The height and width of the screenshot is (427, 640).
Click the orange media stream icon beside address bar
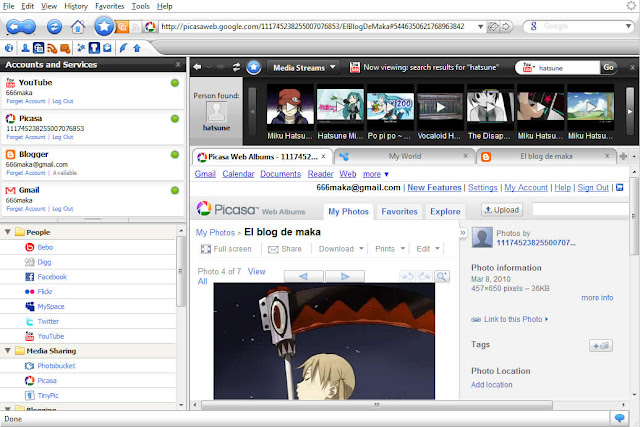point(122,27)
